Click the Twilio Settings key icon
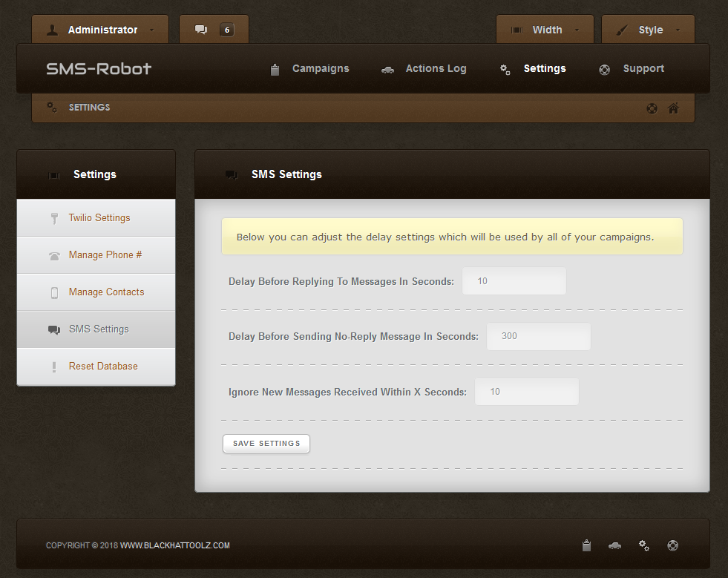This screenshot has height=578, width=728. [x=54, y=218]
